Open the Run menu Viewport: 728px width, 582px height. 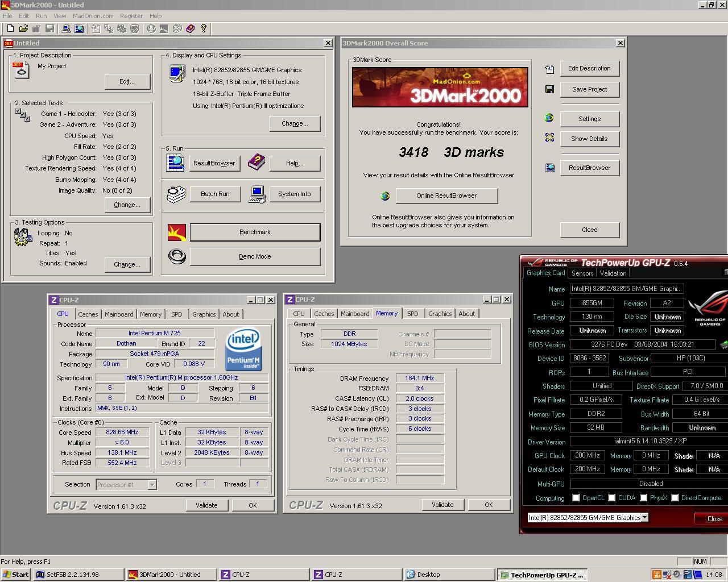click(41, 16)
